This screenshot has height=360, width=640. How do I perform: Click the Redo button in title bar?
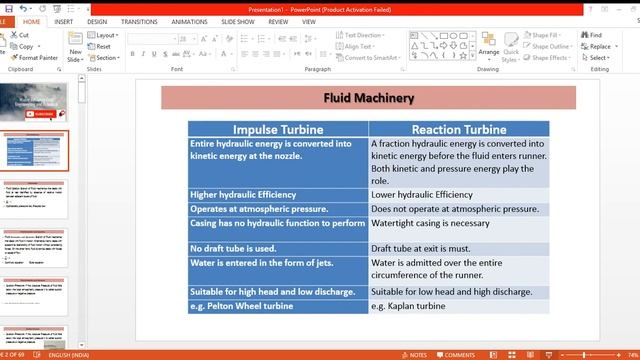(x=42, y=9)
